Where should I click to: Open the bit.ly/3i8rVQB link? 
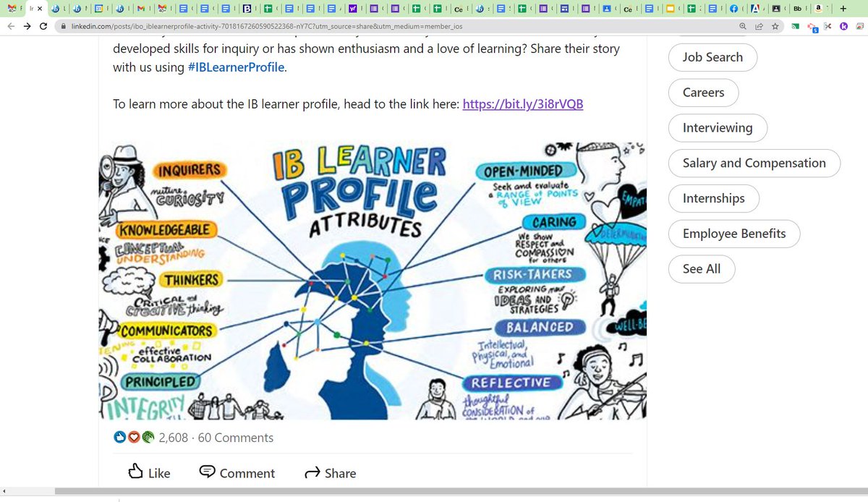pyautogui.click(x=523, y=103)
